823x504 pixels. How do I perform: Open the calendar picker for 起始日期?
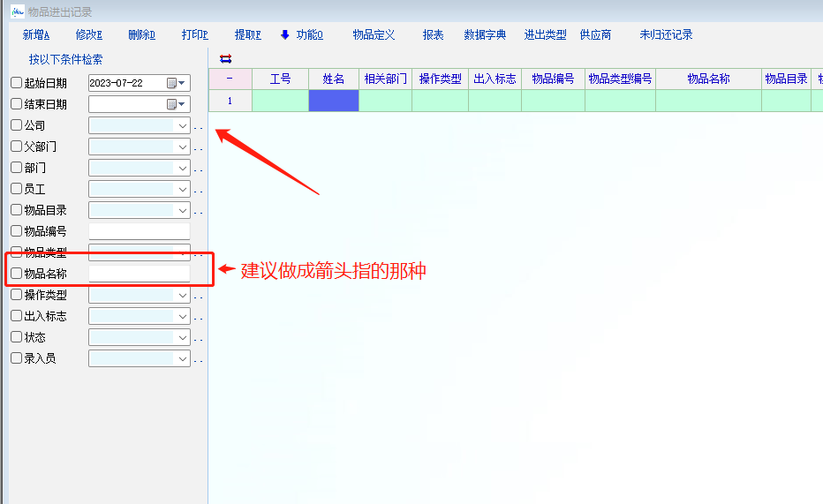tap(172, 83)
